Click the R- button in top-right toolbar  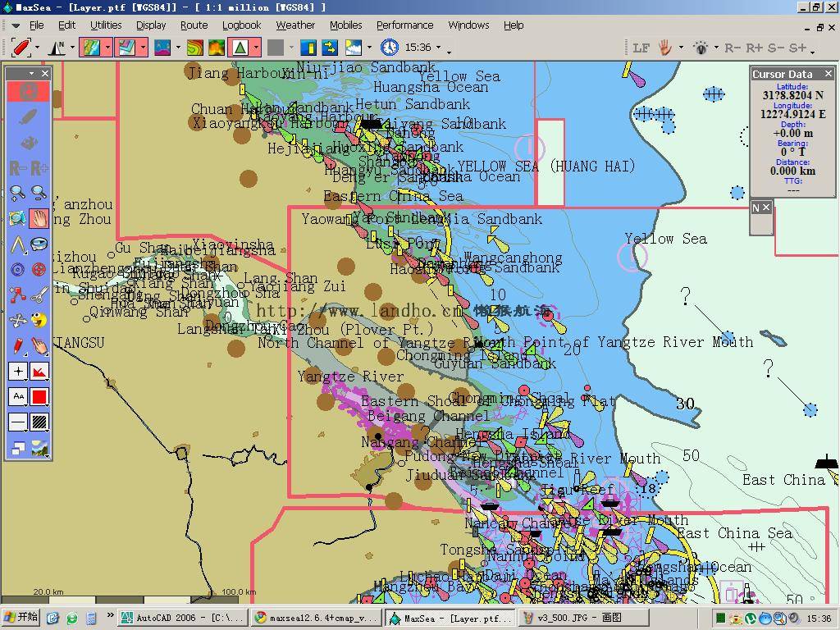point(733,48)
